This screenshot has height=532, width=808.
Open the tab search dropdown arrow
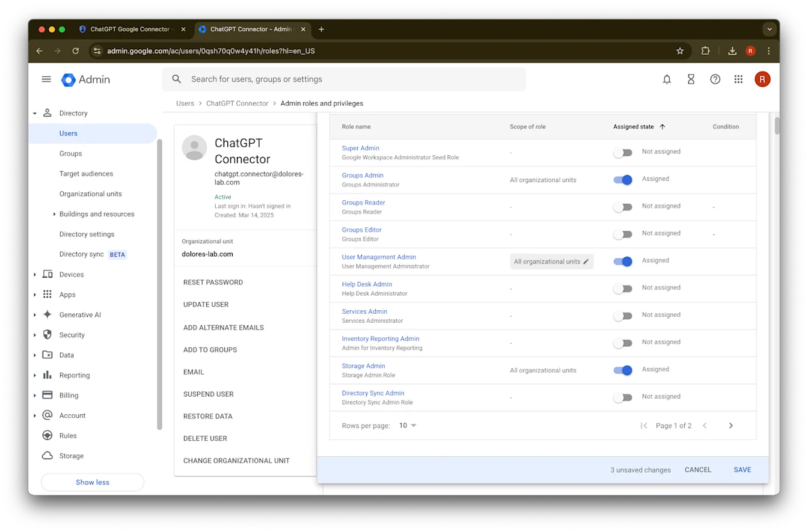[770, 29]
